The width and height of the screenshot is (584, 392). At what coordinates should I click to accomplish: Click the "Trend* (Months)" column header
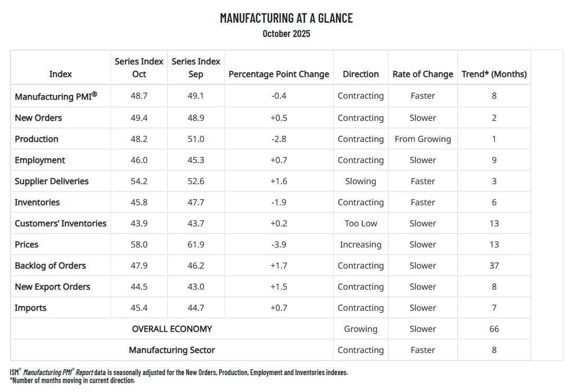click(x=494, y=74)
